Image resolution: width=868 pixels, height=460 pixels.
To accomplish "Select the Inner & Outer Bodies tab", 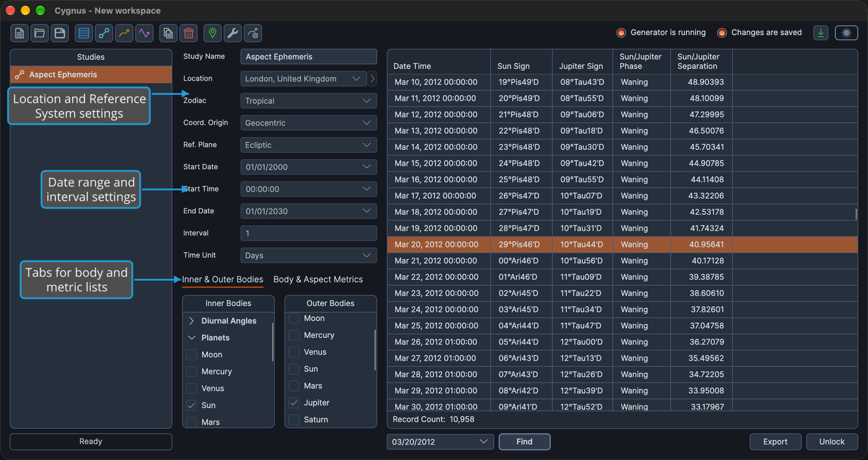I will [222, 279].
